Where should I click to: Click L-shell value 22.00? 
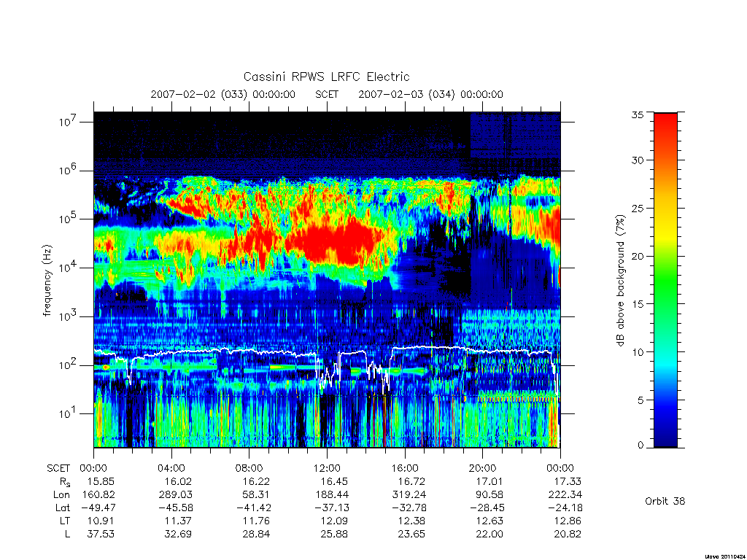(489, 534)
